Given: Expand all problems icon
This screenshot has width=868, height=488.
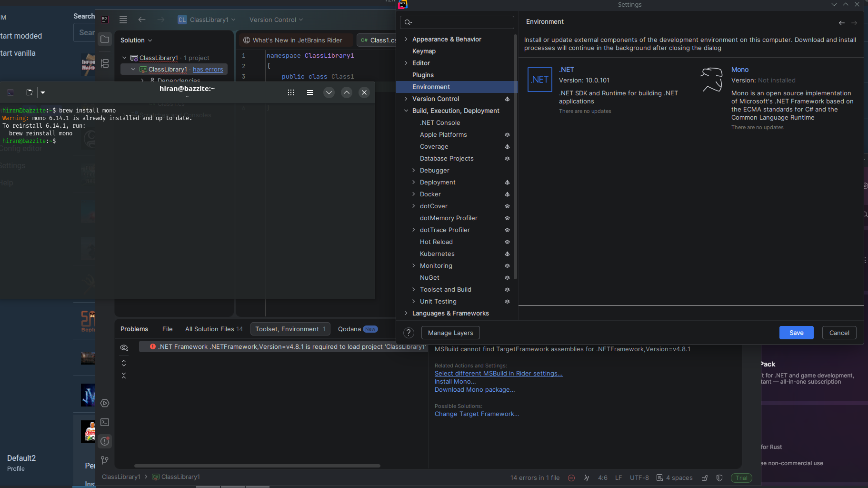Looking at the screenshot, I should pos(124,363).
